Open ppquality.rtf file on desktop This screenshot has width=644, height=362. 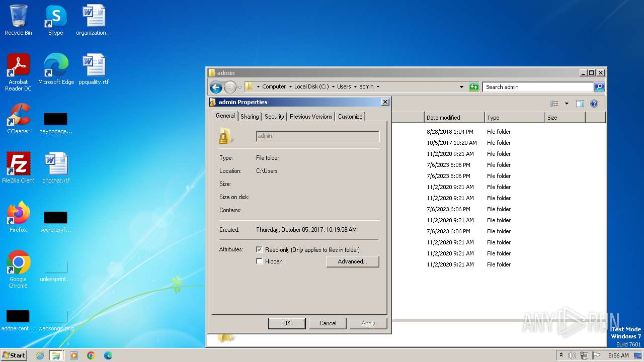[94, 69]
